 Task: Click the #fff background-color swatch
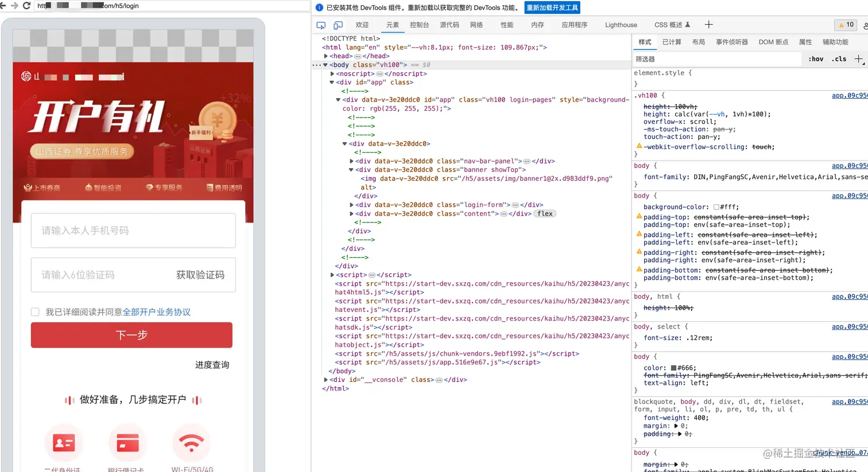click(x=716, y=207)
